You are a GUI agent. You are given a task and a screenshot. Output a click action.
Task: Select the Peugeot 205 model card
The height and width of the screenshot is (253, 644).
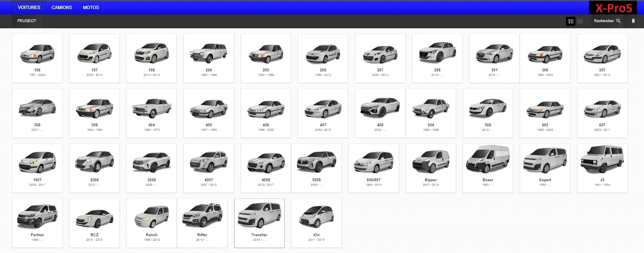point(266,58)
